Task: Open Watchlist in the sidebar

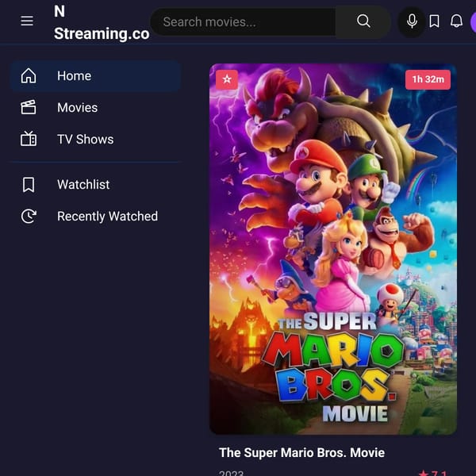Action: pos(96,185)
